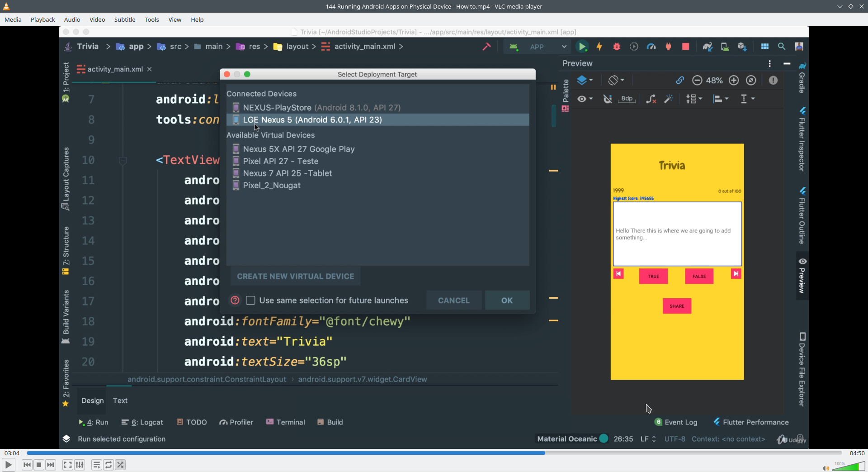This screenshot has width=868, height=472.
Task: Click the CANCEL button in deployment dialog
Action: [x=454, y=300]
